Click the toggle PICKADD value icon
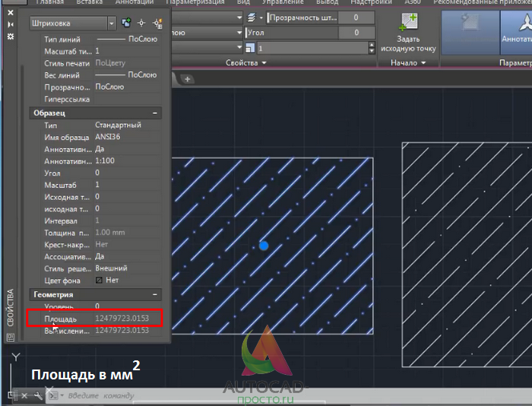This screenshot has width=532, height=406. point(126,23)
